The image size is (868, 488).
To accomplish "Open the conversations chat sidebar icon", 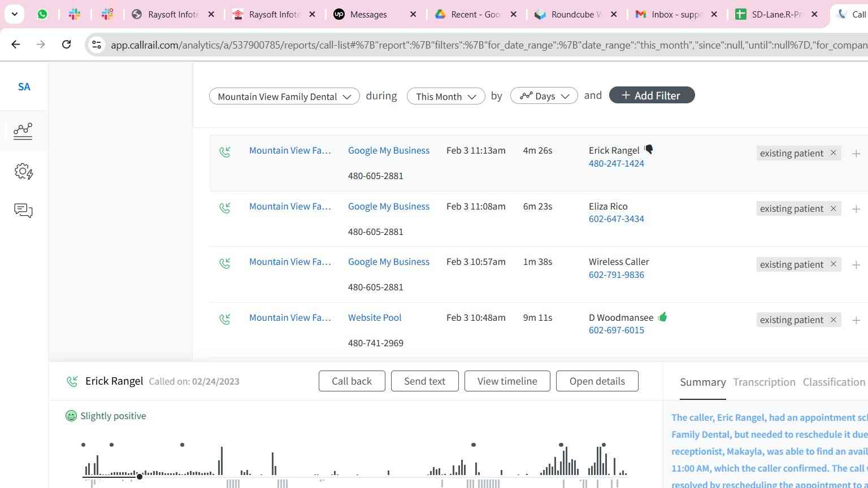I will tap(23, 211).
